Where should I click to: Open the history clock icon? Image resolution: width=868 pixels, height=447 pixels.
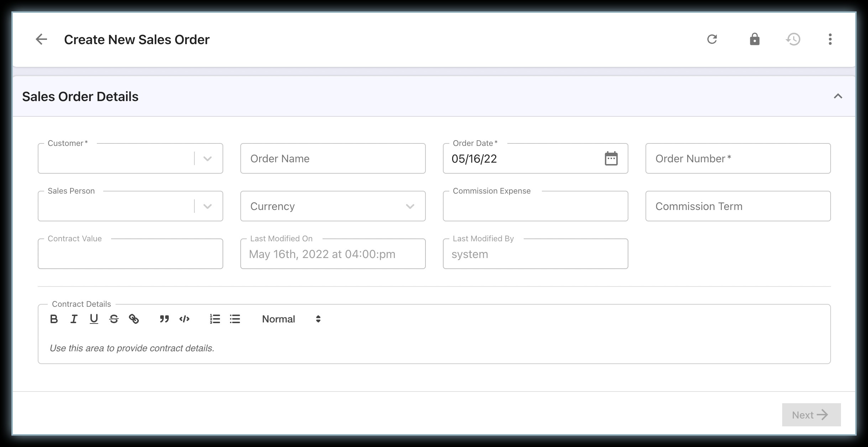pyautogui.click(x=793, y=39)
